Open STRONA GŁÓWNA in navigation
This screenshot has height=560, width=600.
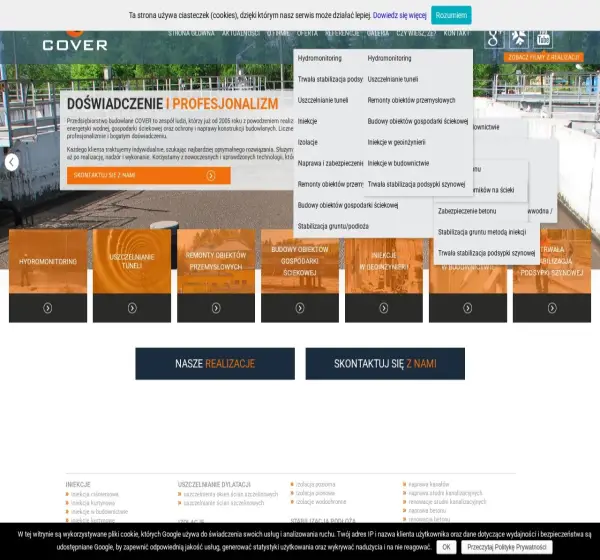pos(191,34)
